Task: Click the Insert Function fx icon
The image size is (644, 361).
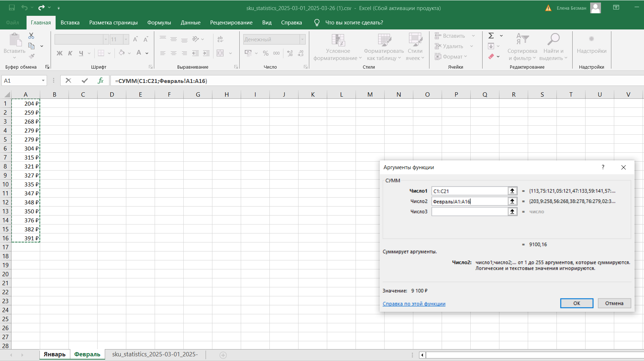Action: point(100,80)
